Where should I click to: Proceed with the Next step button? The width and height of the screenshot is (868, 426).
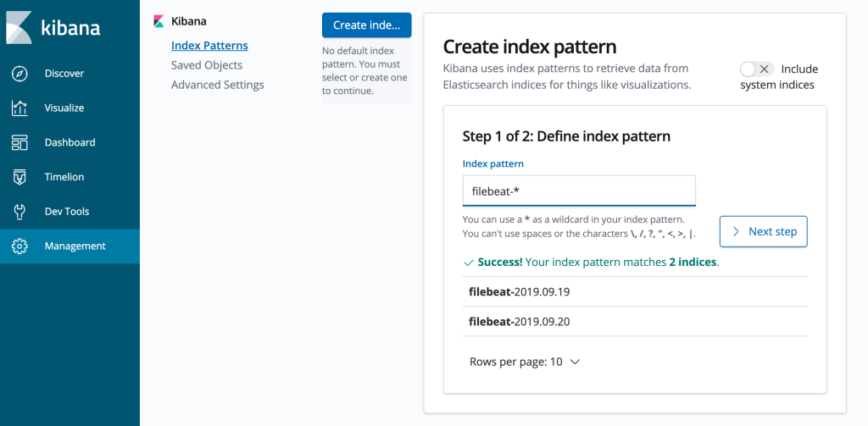[763, 231]
